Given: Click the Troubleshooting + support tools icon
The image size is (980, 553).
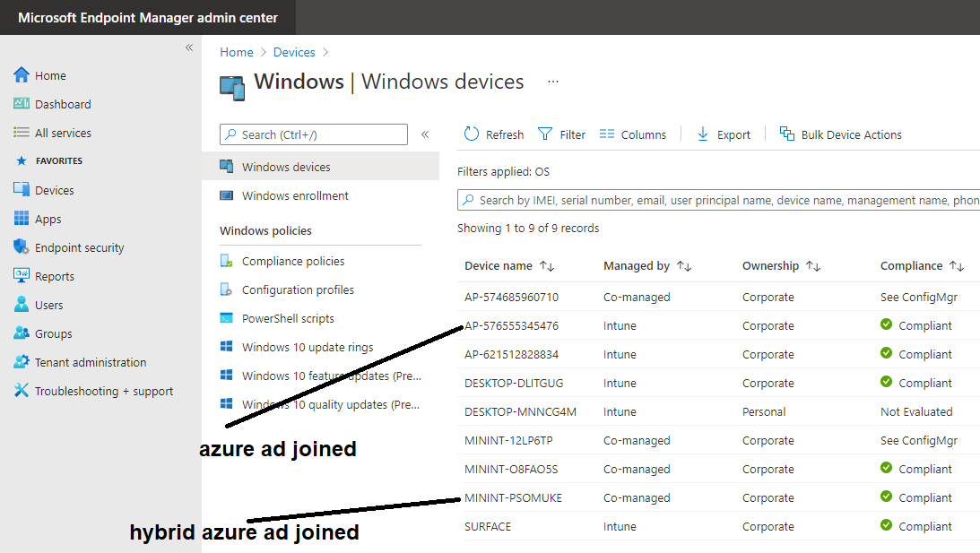Looking at the screenshot, I should coord(22,391).
